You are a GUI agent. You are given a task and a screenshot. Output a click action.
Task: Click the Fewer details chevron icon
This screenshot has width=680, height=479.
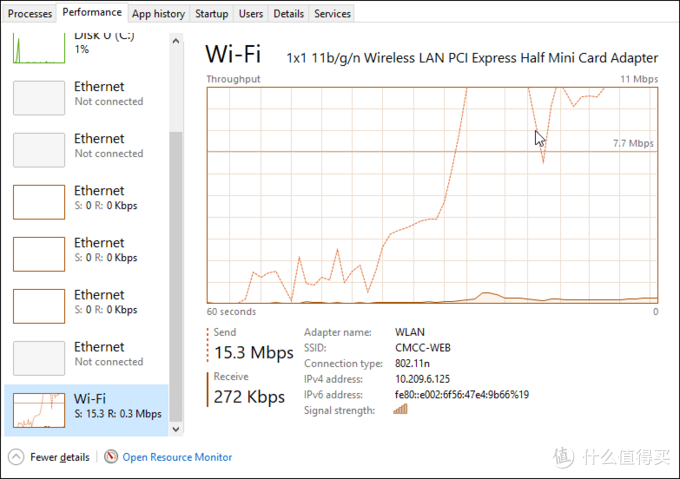16,456
